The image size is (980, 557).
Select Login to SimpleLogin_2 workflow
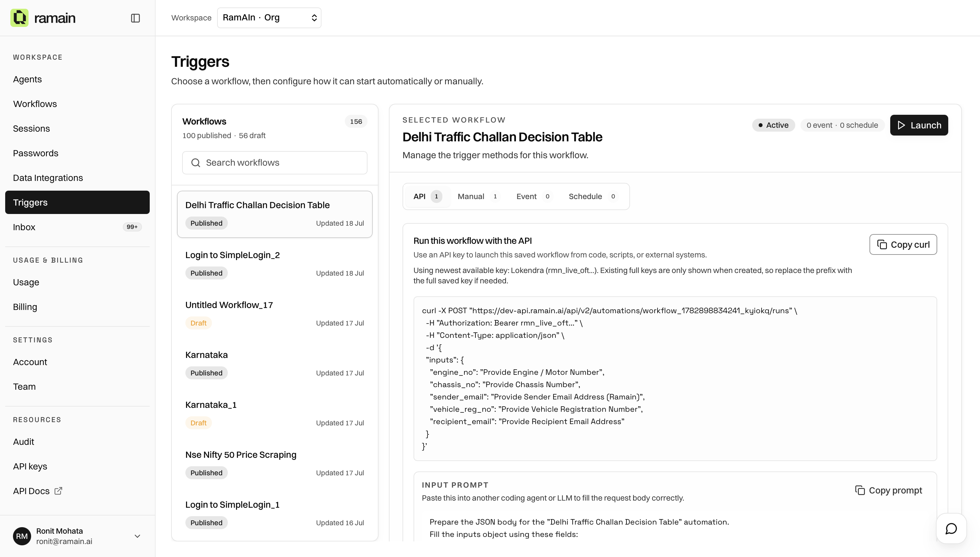pos(274,264)
